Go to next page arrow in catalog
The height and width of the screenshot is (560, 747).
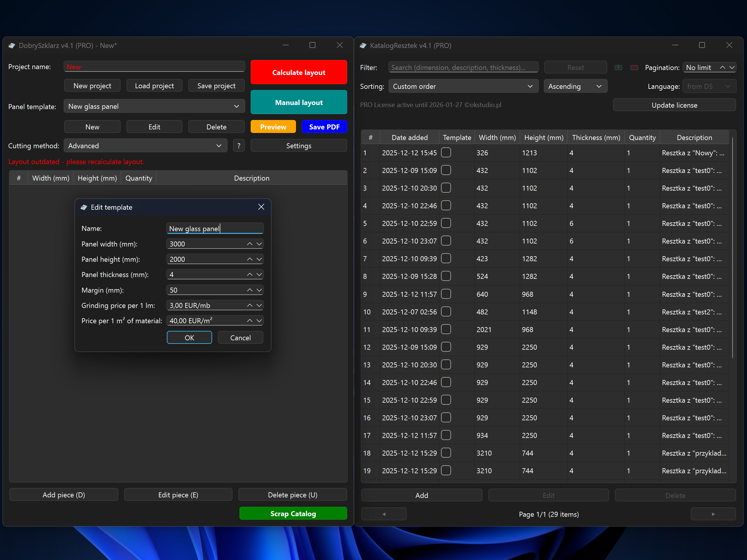(x=713, y=514)
